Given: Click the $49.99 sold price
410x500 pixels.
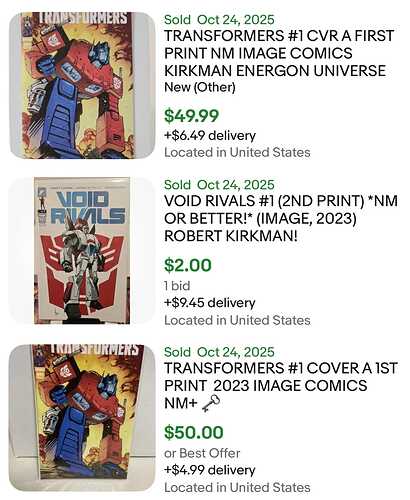Looking at the screenshot, I should coord(191,116).
